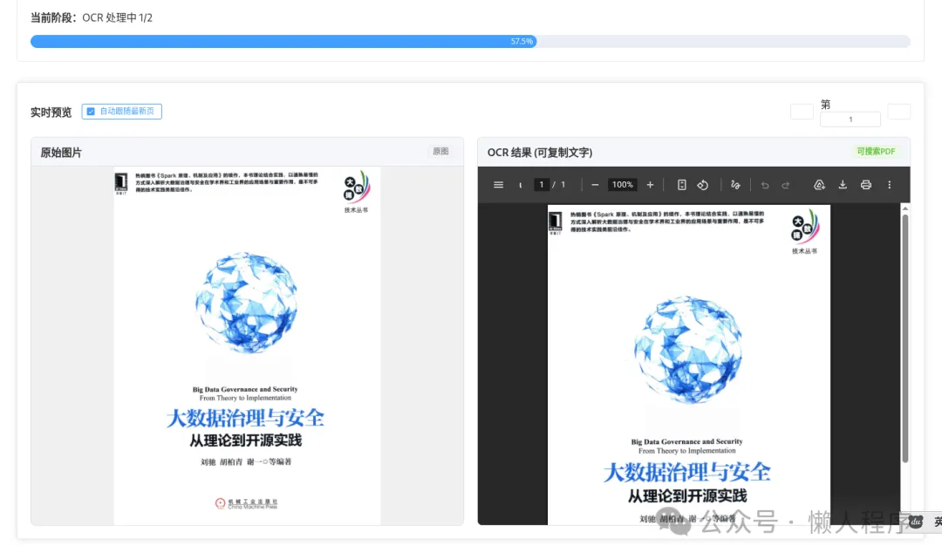
Task: Click the Baidu input method icon at bottom right
Action: pos(914,522)
